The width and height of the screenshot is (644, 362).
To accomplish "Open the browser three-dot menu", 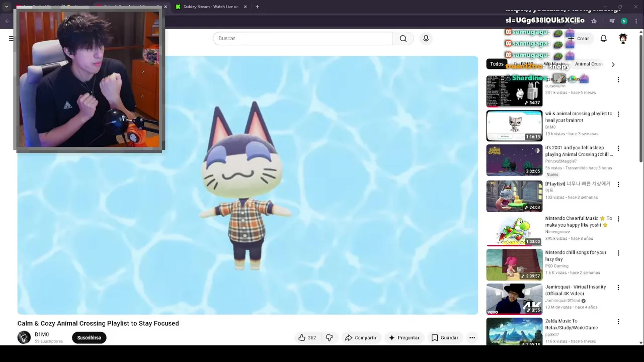I will 636,21.
